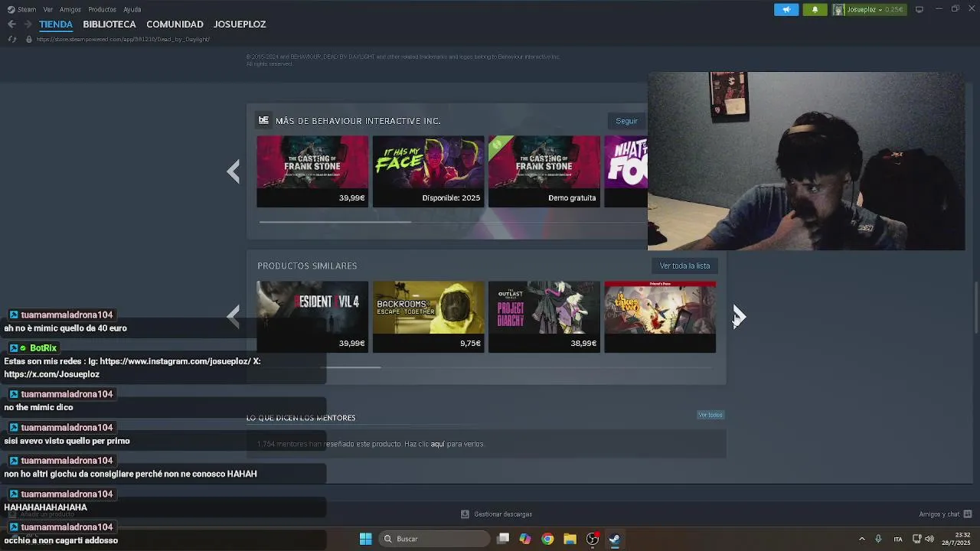The height and width of the screenshot is (551, 980).
Task: Go back with the Steam back arrow
Action: coord(11,24)
